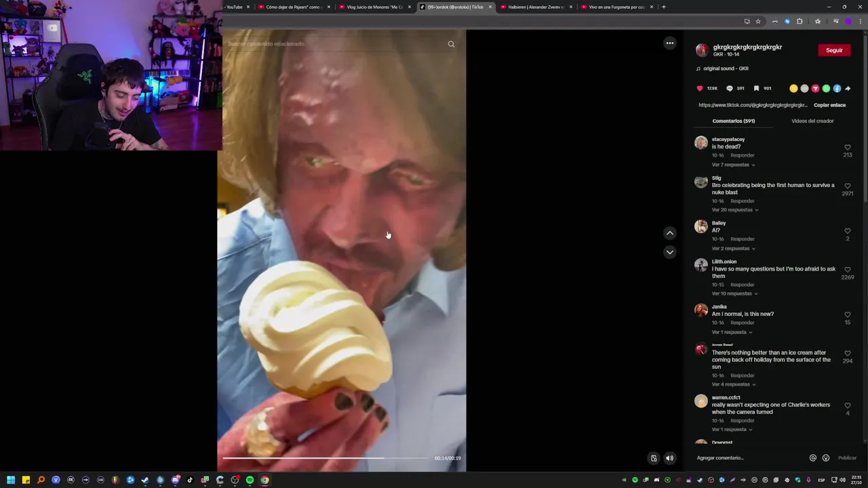Open TikTok app from the taskbar
The height and width of the screenshot is (488, 868).
coord(190,480)
